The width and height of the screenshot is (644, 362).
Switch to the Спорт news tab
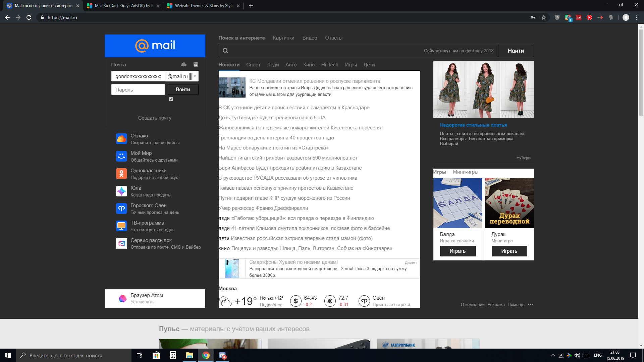253,65
